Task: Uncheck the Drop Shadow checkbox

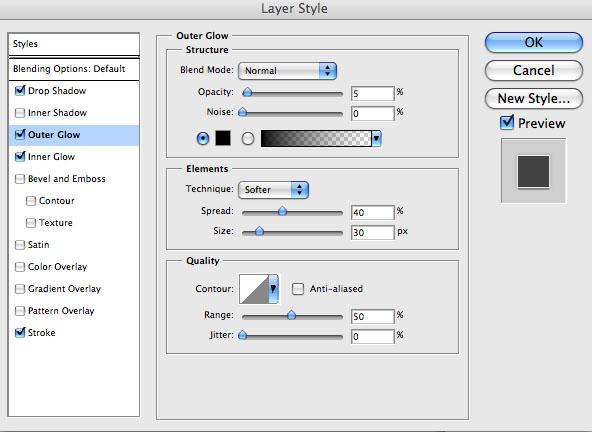Action: pyautogui.click(x=20, y=91)
